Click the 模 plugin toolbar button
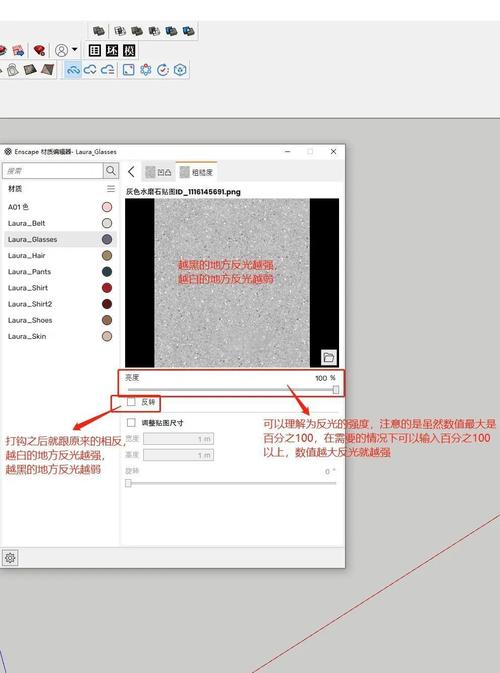The image size is (500, 673). pos(129,50)
